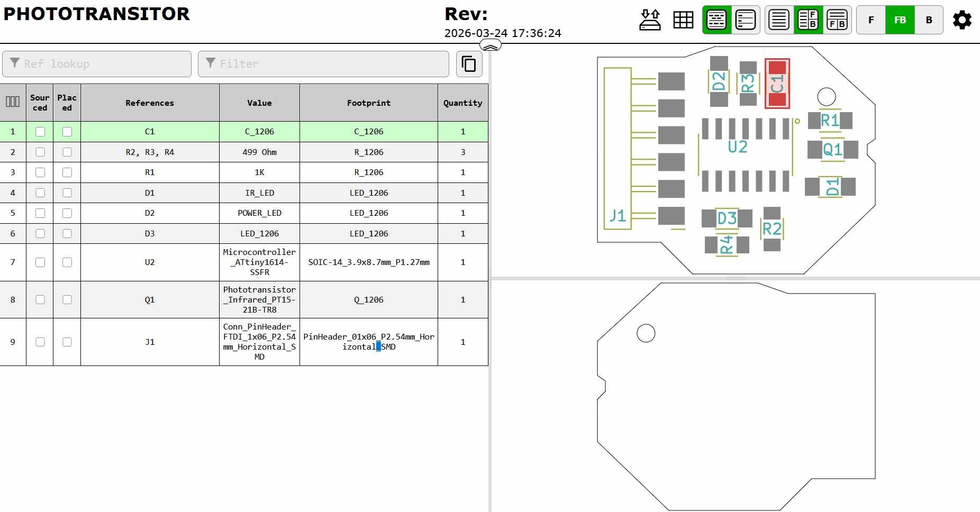Click the "Q_1206" footprint cell

[x=369, y=300]
